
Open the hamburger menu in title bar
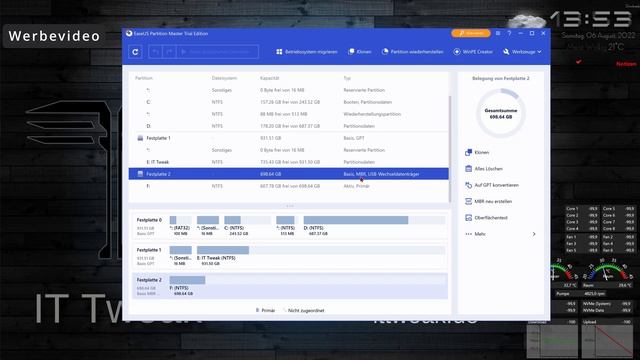[498, 33]
